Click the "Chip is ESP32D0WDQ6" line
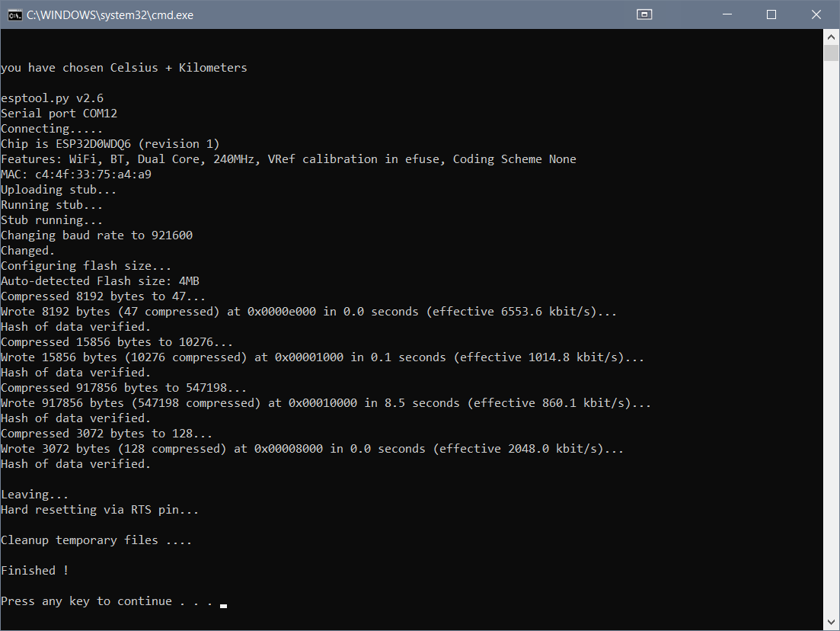This screenshot has height=631, width=840. tap(110, 144)
